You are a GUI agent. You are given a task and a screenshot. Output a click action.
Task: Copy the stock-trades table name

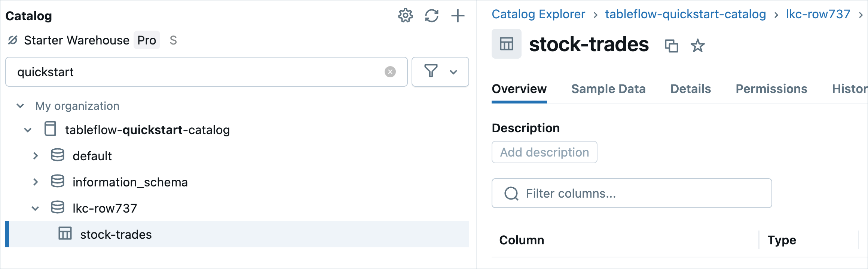point(671,46)
